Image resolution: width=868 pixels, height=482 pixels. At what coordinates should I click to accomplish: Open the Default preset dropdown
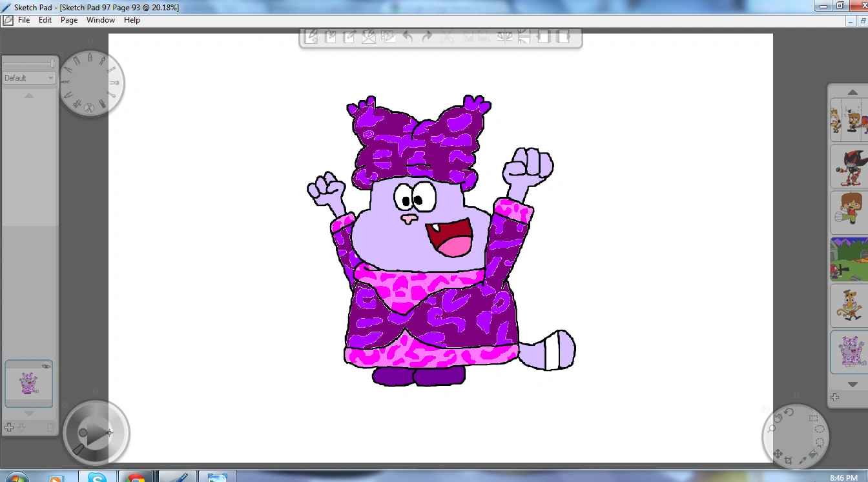[29, 78]
